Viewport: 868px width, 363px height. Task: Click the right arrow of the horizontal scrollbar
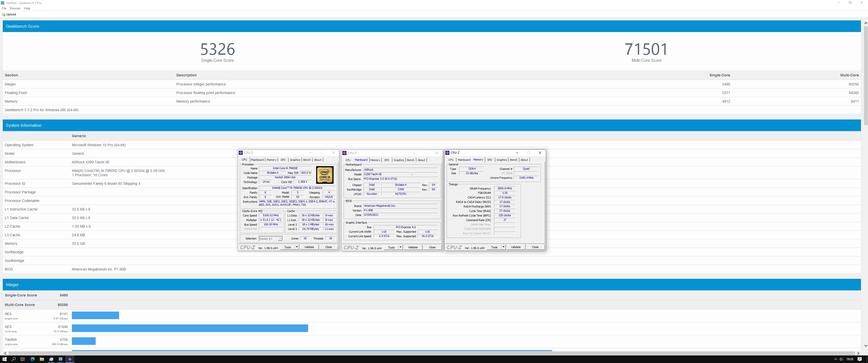pyautogui.click(x=858, y=353)
